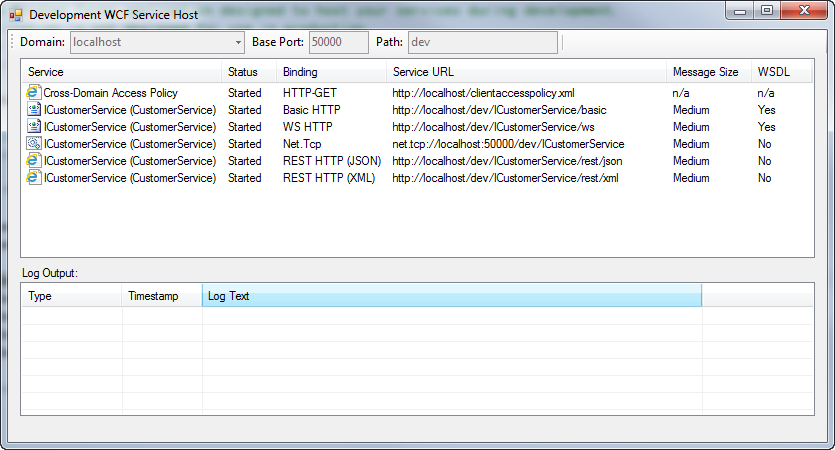Click the WS HTTP binding cell
835x450 pixels.
pos(307,127)
